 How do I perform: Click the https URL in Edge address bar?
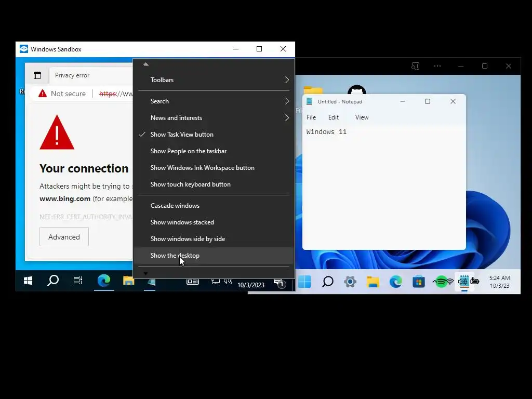pos(116,94)
